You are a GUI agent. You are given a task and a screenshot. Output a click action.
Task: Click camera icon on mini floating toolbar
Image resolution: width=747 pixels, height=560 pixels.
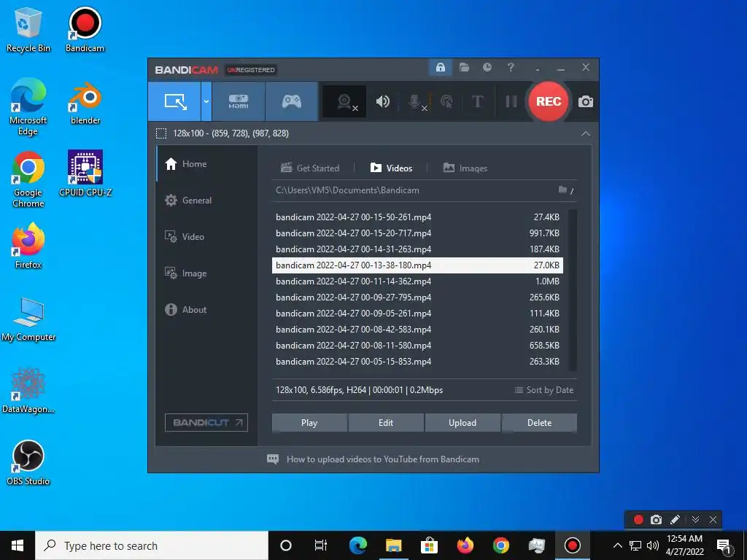pos(656,519)
